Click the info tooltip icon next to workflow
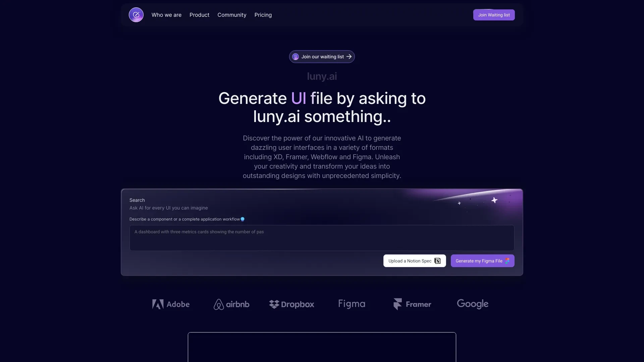Image resolution: width=644 pixels, height=362 pixels. (243, 219)
